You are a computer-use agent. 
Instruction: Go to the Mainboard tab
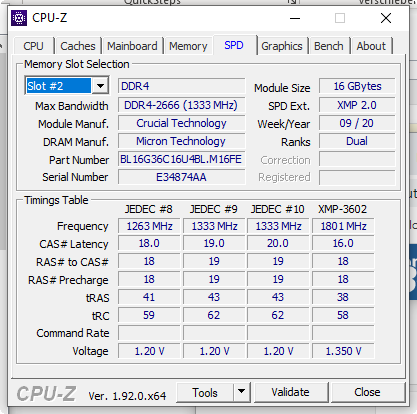(132, 46)
